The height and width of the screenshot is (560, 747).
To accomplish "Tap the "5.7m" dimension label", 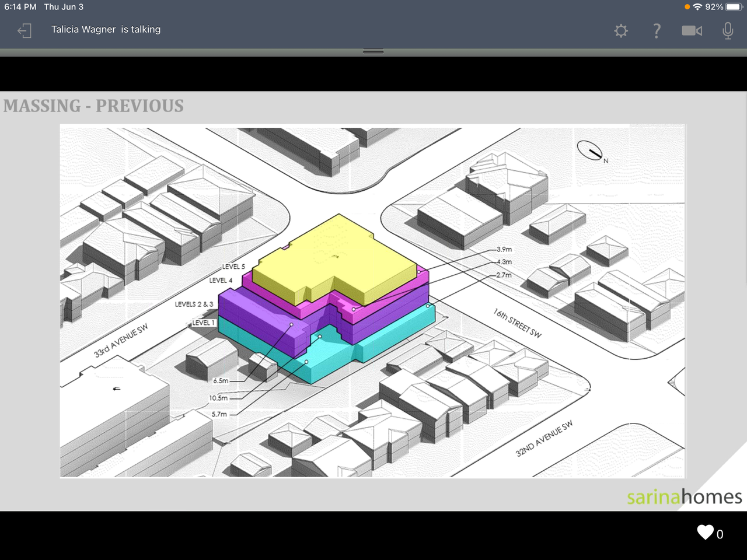I will pos(219,414).
